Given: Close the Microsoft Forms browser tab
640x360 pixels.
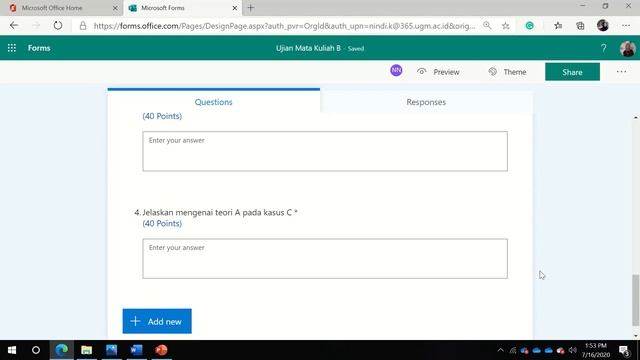Looking at the screenshot, I should click(235, 8).
